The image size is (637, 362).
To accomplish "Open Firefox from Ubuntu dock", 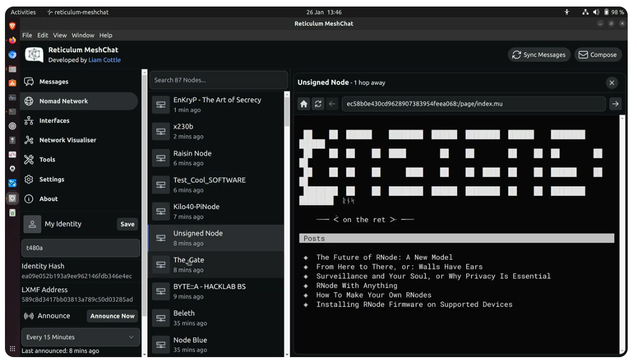I will tap(13, 40).
